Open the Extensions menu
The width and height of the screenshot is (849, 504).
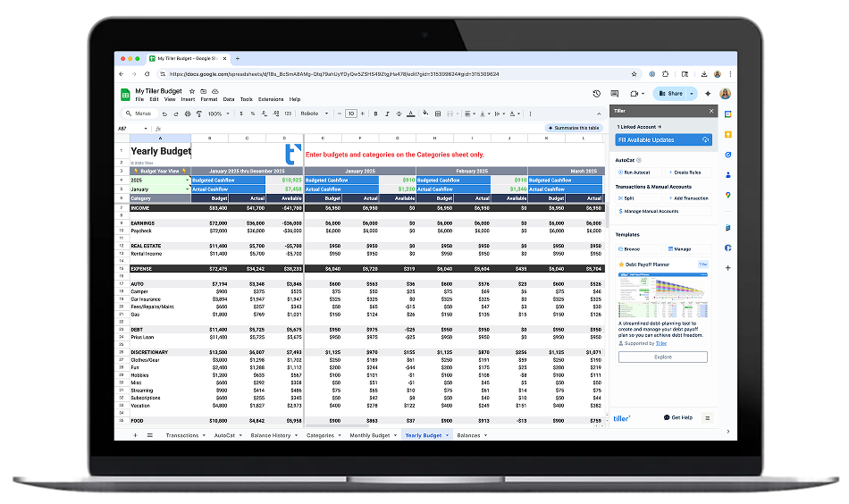click(271, 99)
